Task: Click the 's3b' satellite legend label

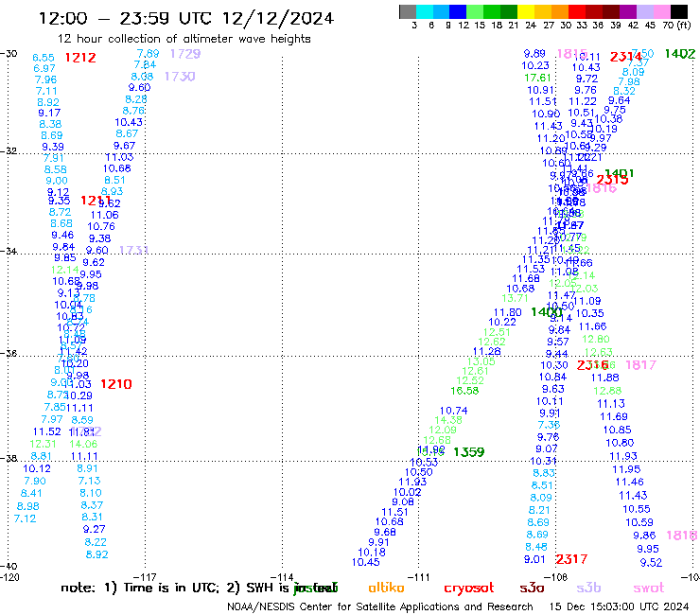Action: [588, 588]
